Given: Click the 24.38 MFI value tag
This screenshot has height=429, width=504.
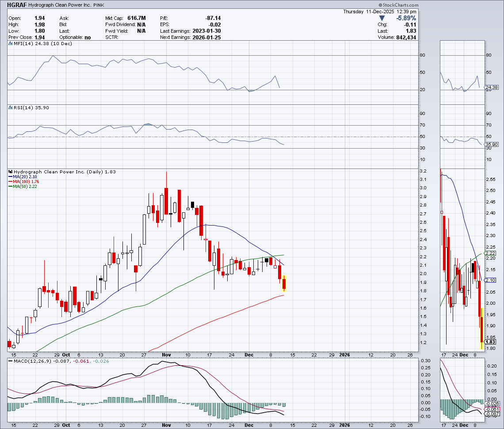Looking at the screenshot, I should coord(492,88).
